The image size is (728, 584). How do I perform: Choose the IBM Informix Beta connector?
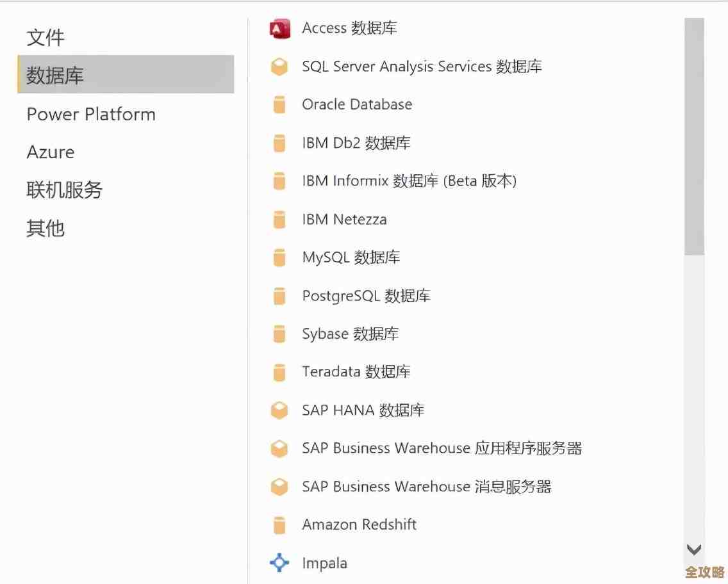(409, 181)
